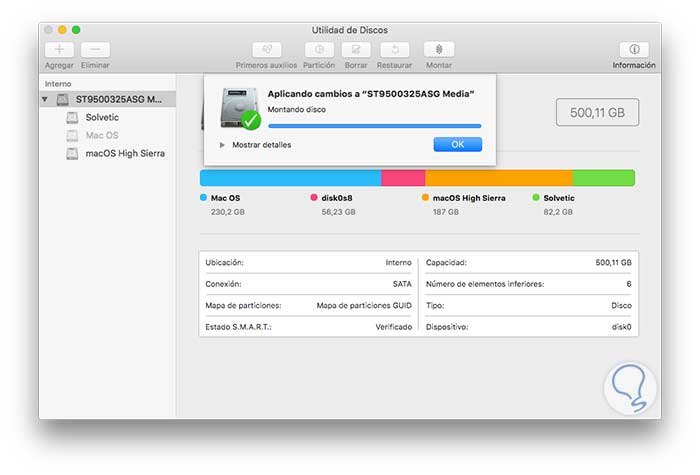Click the 230,2 GB size value
This screenshot has height=475, width=700.
pyautogui.click(x=228, y=212)
